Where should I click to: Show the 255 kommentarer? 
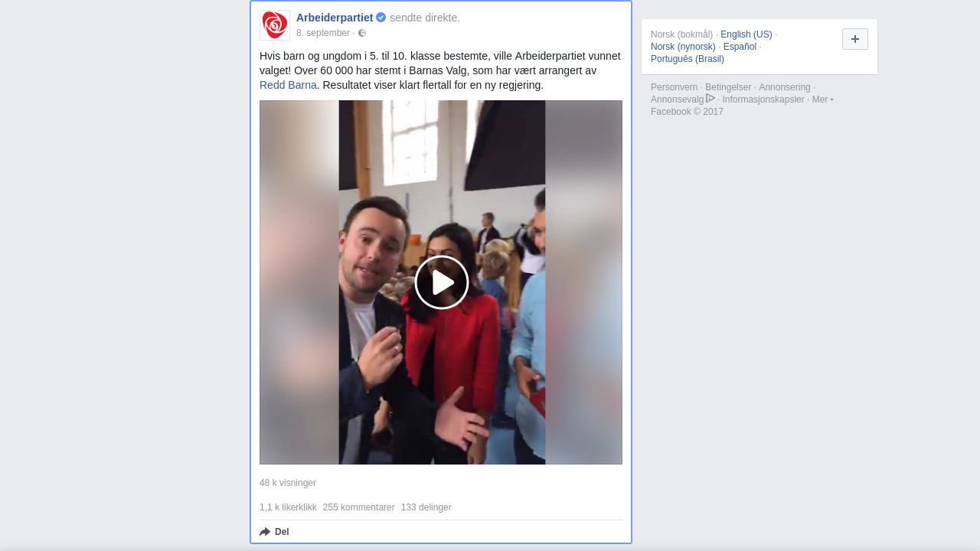[x=359, y=507]
